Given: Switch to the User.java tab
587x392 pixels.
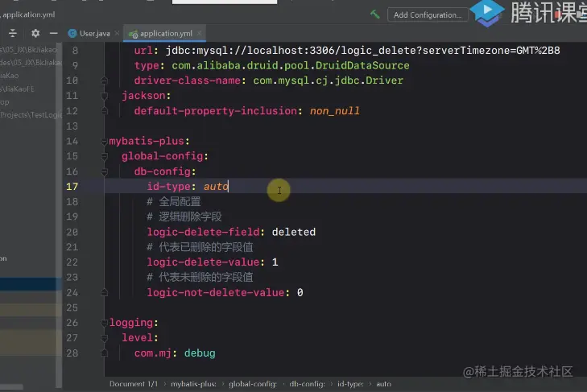Looking at the screenshot, I should pyautogui.click(x=94, y=33).
